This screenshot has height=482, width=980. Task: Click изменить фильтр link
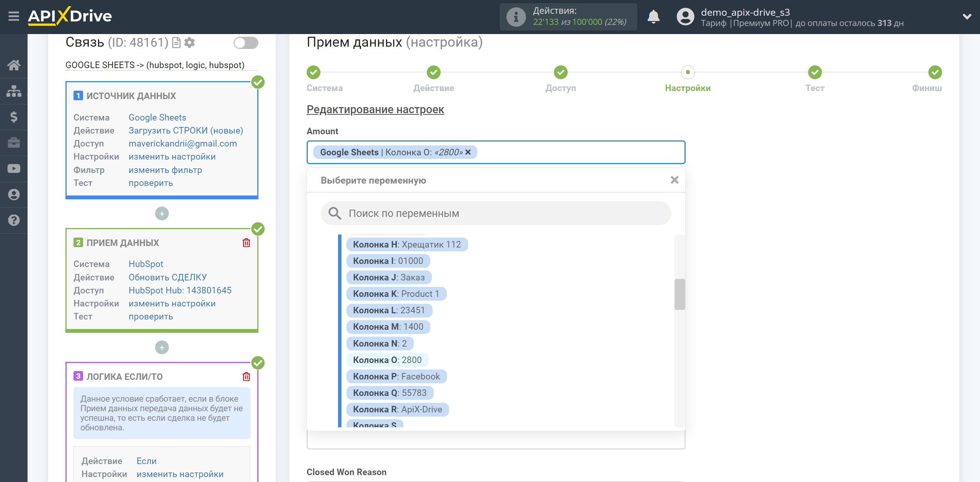pos(165,170)
